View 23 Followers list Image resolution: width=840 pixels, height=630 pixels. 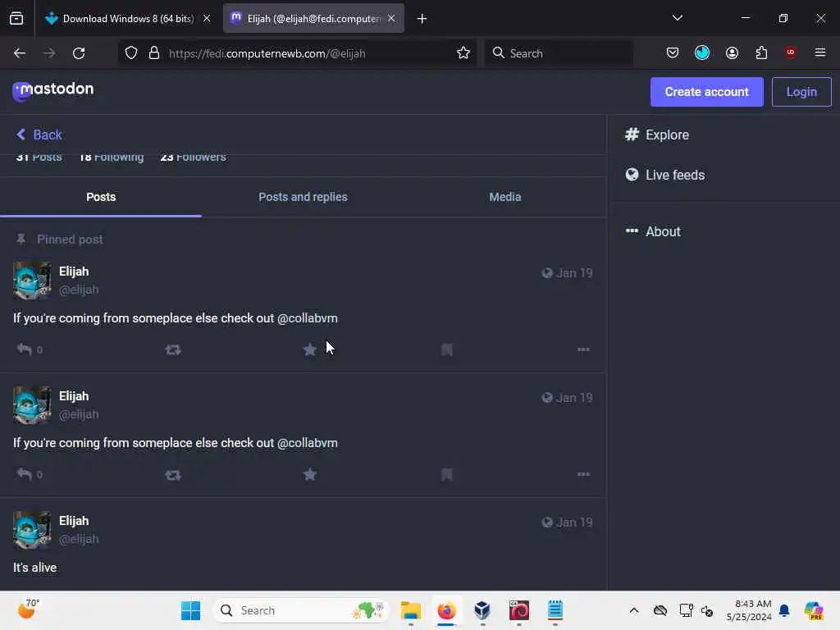[x=193, y=157]
